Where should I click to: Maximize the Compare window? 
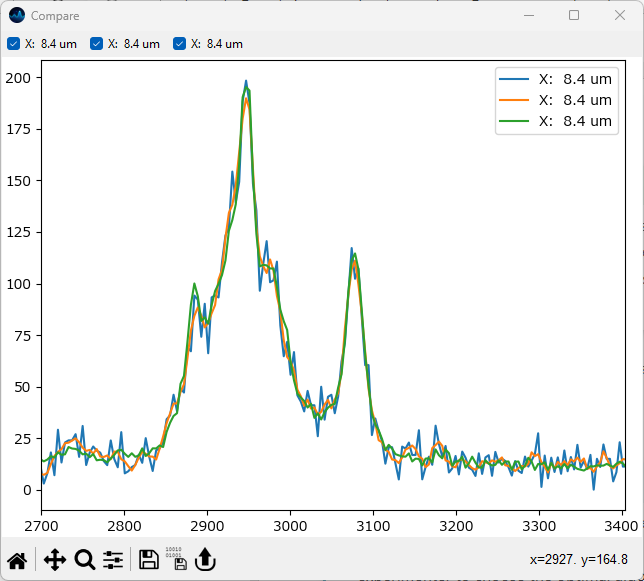click(574, 16)
